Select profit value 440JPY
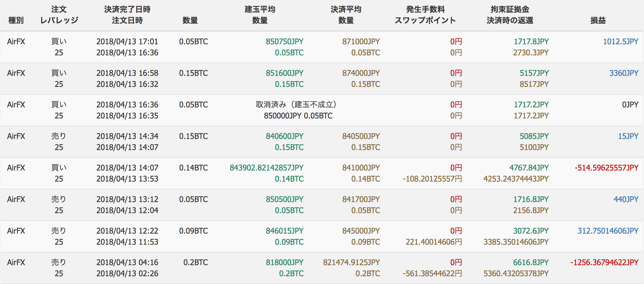 (x=626, y=199)
